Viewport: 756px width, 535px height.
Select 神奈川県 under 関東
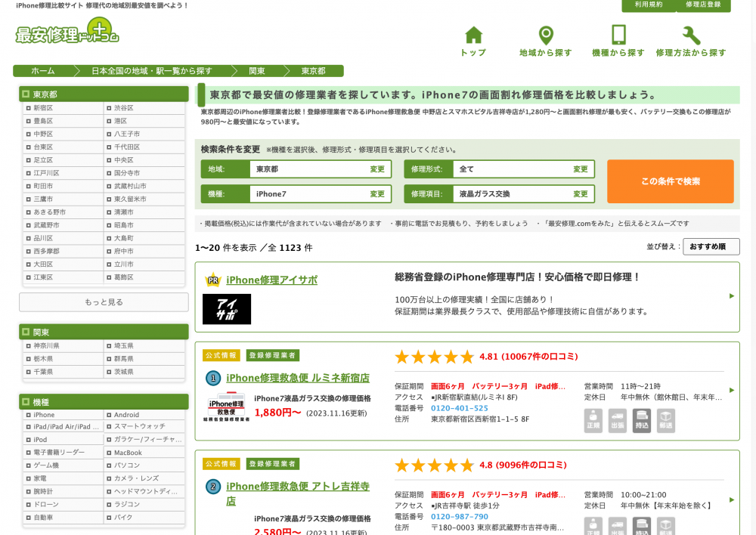(x=47, y=345)
